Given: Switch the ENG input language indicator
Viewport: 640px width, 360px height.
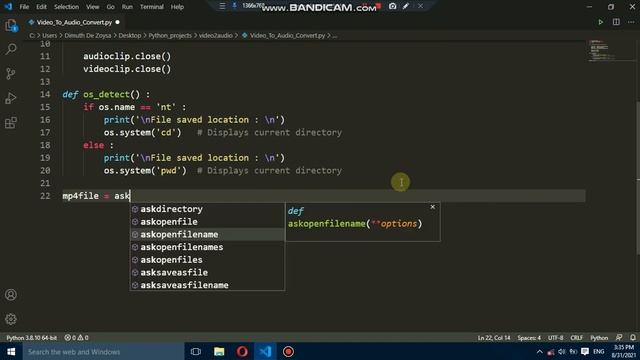Looking at the screenshot, I should 599,351.
